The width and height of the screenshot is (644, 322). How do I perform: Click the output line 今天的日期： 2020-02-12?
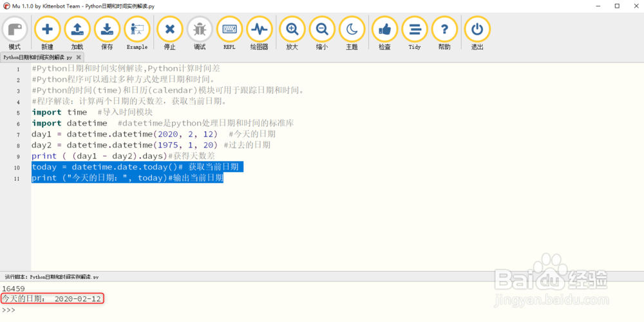tap(52, 299)
